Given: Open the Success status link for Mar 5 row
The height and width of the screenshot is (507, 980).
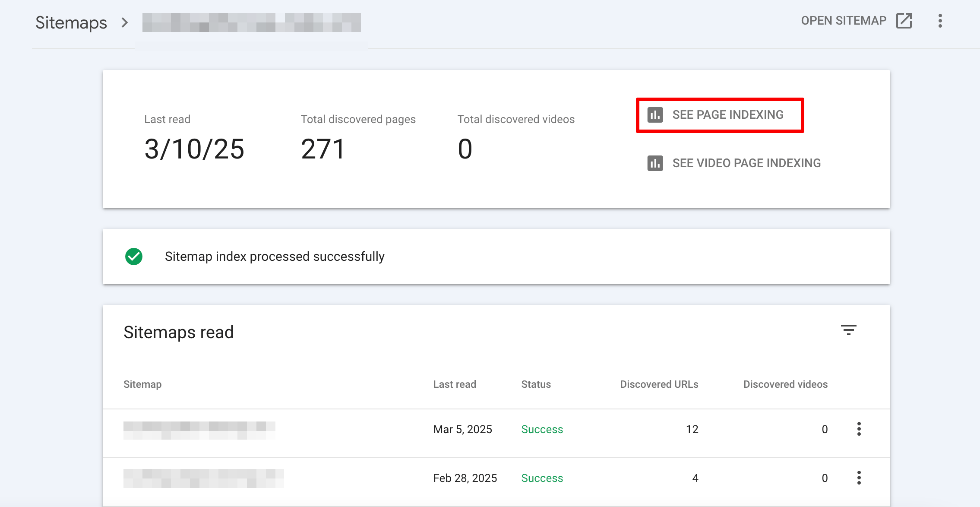Looking at the screenshot, I should 542,429.
